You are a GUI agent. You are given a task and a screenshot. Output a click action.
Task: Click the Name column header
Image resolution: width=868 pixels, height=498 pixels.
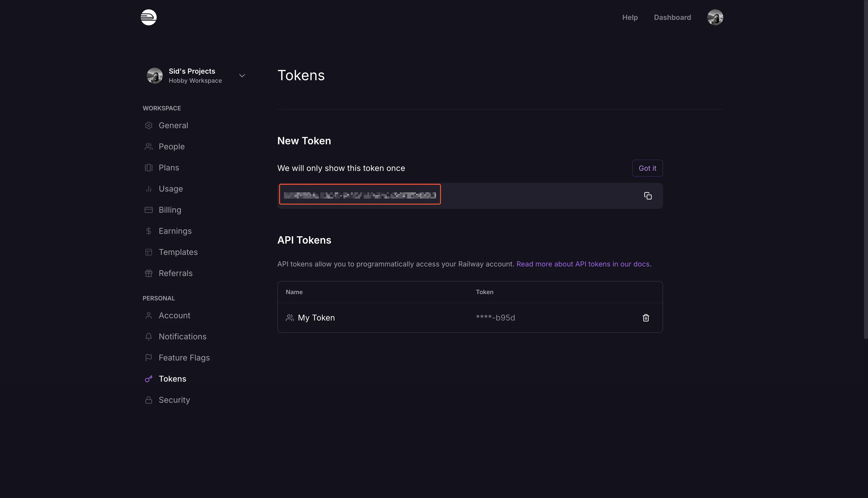click(x=294, y=292)
